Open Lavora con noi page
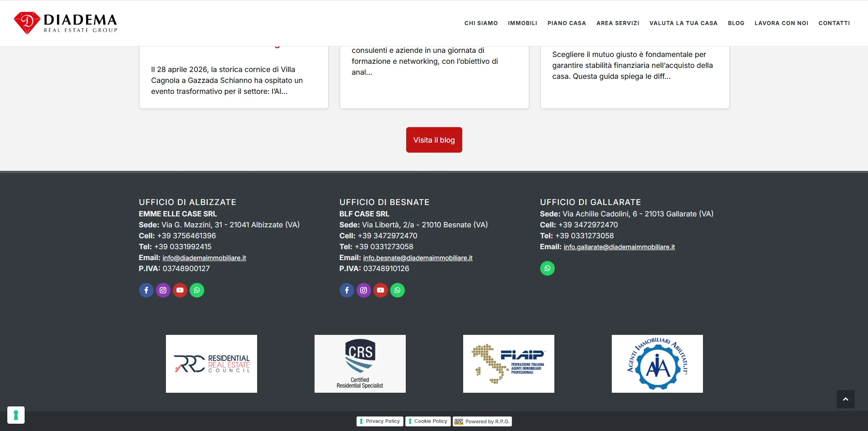 [781, 23]
